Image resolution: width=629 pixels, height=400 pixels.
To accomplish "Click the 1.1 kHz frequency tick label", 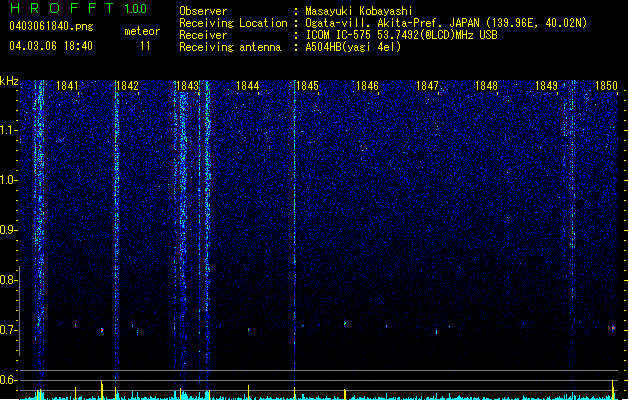I will click(x=9, y=130).
